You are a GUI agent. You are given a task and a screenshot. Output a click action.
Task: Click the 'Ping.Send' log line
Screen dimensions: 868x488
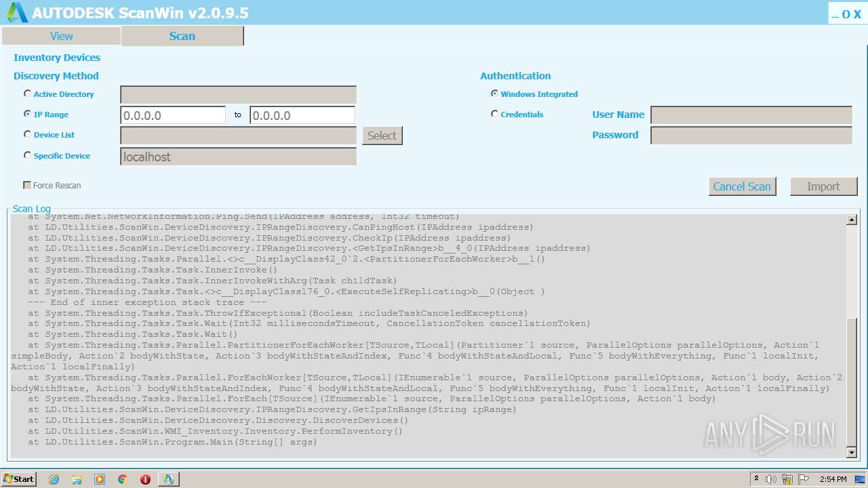[243, 217]
